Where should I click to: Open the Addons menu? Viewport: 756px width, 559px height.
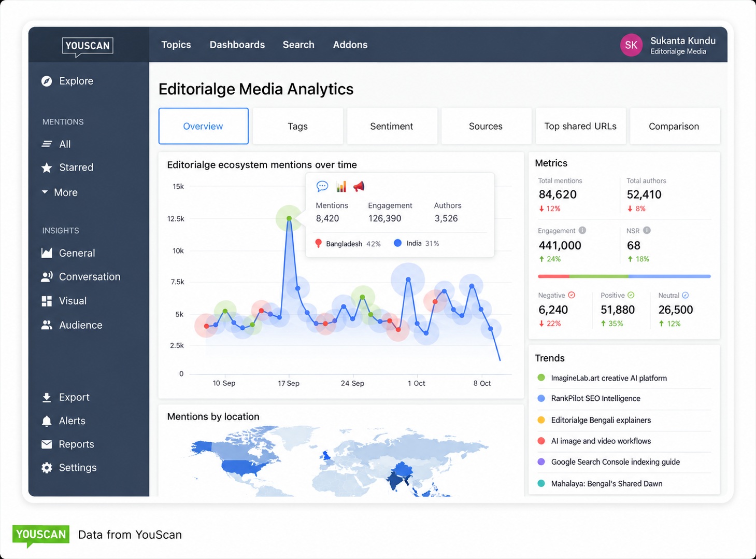click(x=350, y=45)
